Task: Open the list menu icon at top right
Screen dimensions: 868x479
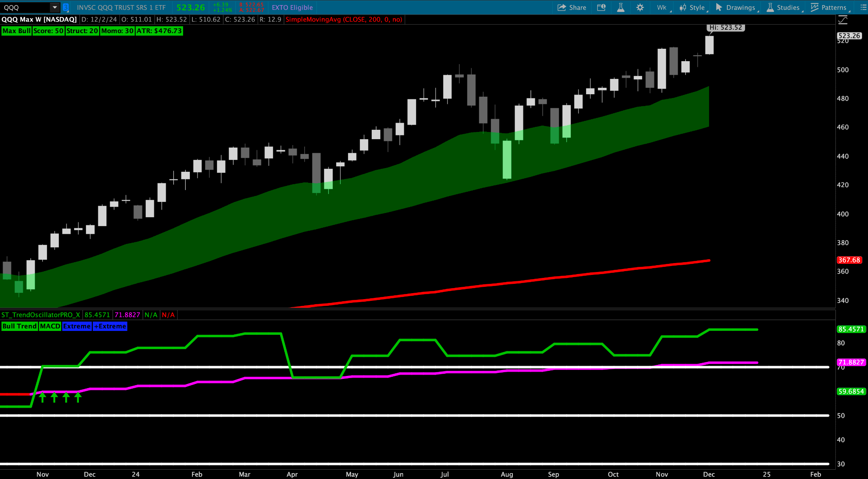Action: [x=863, y=7]
